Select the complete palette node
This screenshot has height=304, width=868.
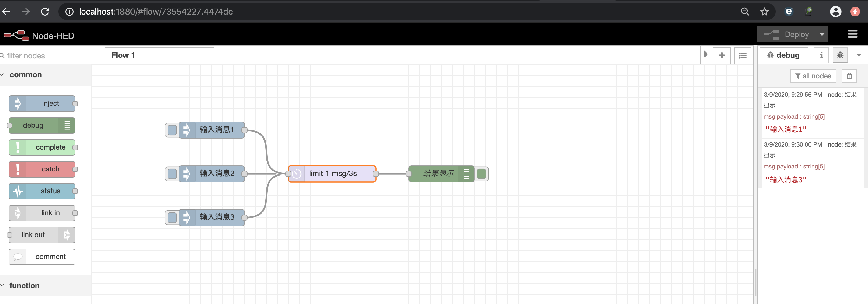coord(42,147)
